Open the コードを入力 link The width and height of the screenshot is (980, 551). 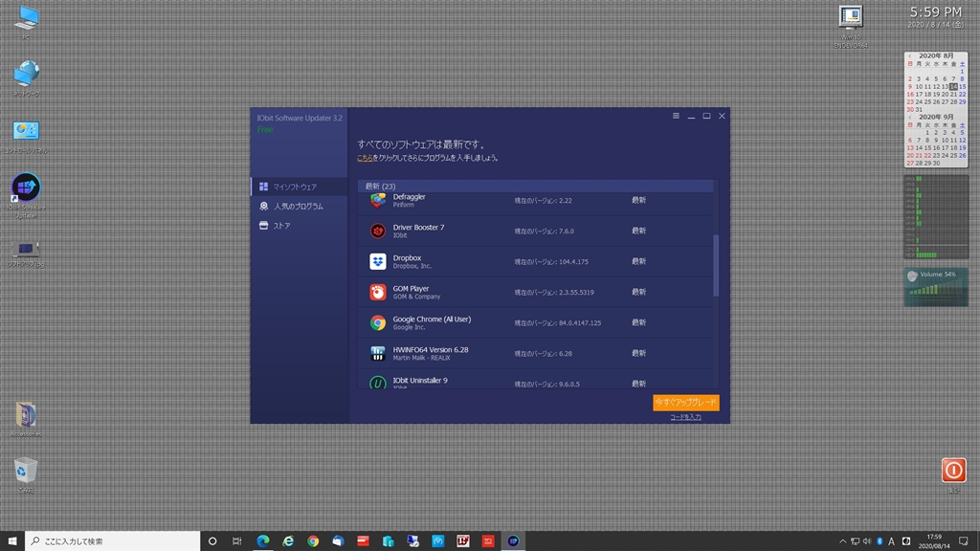coord(685,417)
